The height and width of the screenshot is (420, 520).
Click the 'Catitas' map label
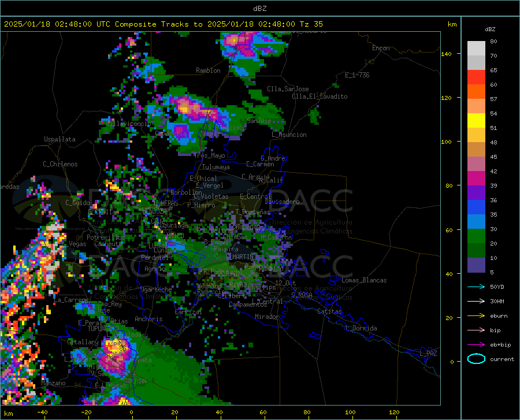(330, 311)
